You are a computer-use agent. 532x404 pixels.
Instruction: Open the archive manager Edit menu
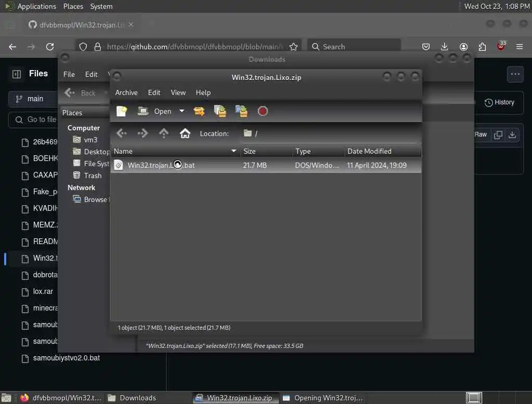tap(154, 92)
